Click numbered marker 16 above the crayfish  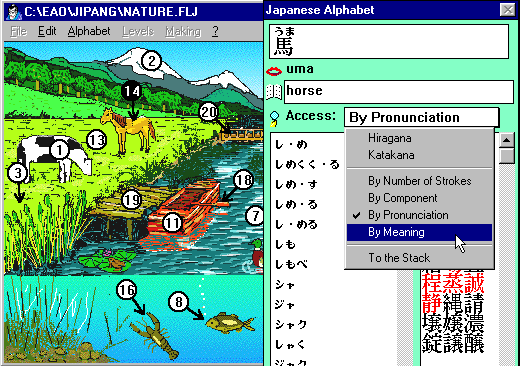click(127, 290)
